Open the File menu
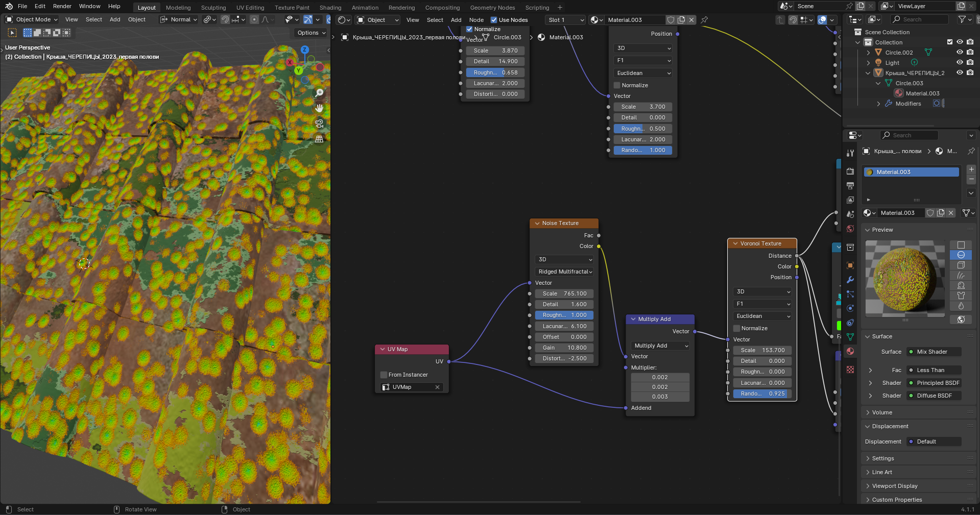 [22, 6]
